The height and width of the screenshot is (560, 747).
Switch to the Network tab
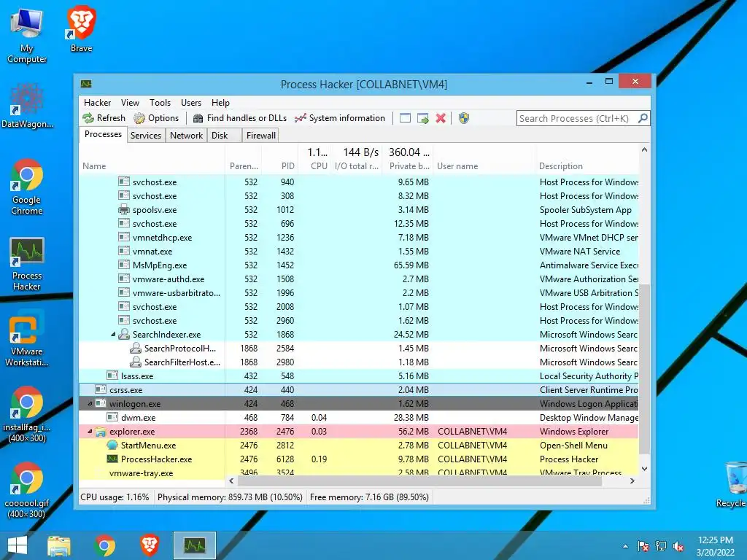tap(186, 135)
